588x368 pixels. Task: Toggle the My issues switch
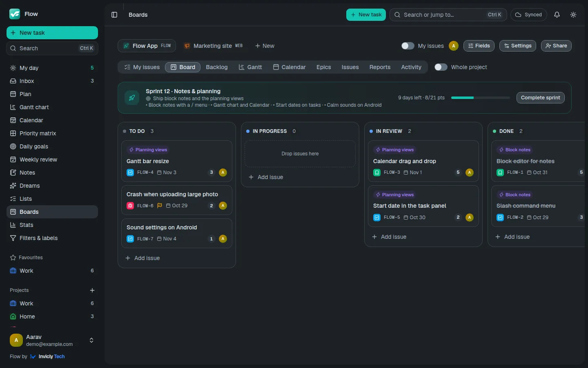pyautogui.click(x=408, y=46)
